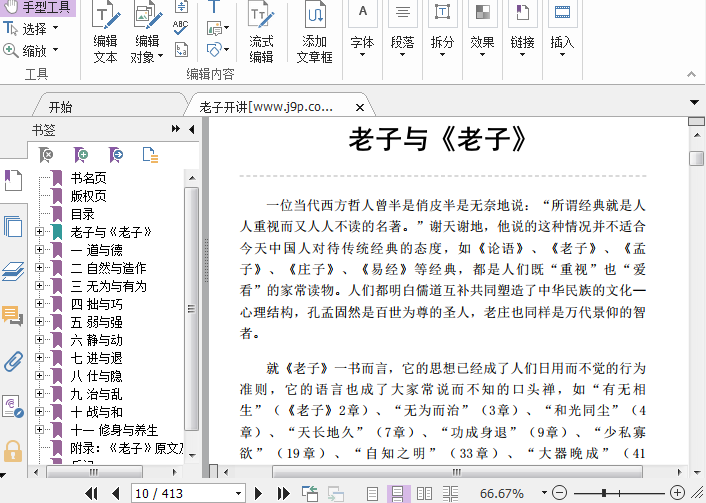Open the Bookmarks side panel icon
Viewport: 706px width, 503px height.
[x=13, y=181]
